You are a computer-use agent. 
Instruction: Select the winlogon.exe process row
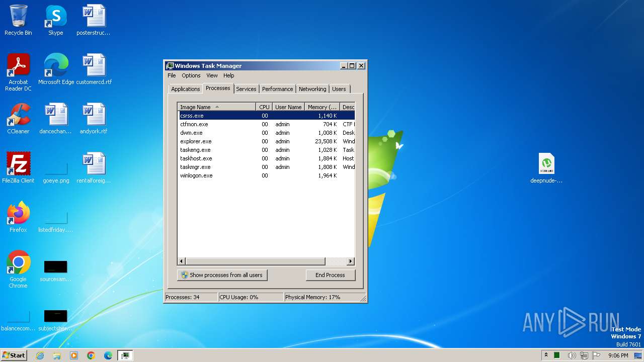click(x=266, y=175)
